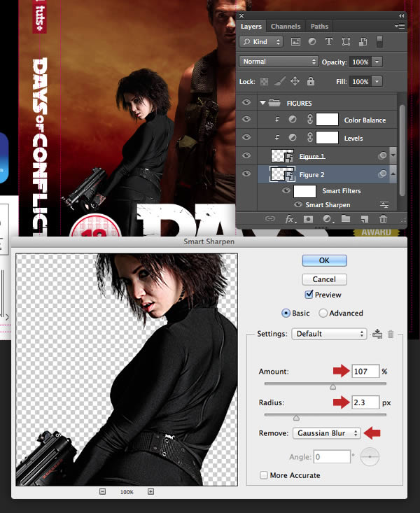420x513 pixels.
Task: Open Smart Sharpen blending options icon
Action: click(384, 205)
